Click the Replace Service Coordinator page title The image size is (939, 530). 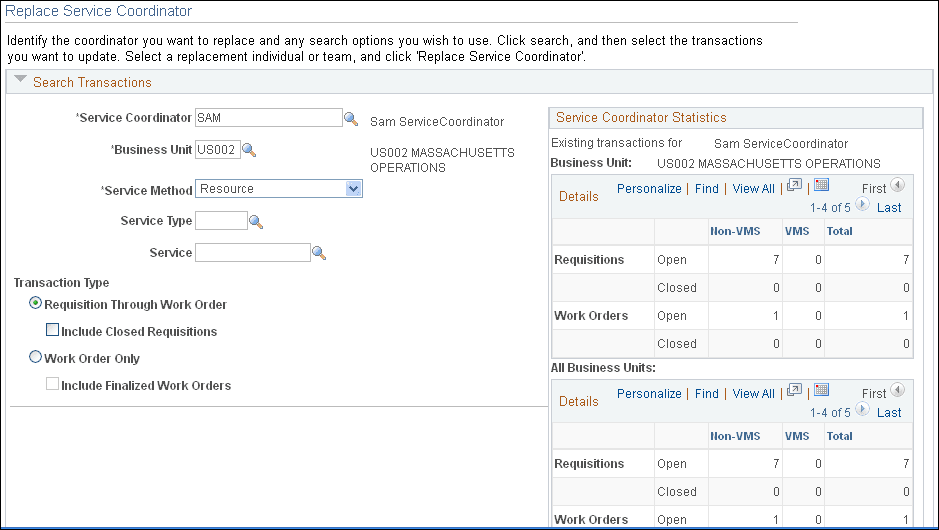98,11
